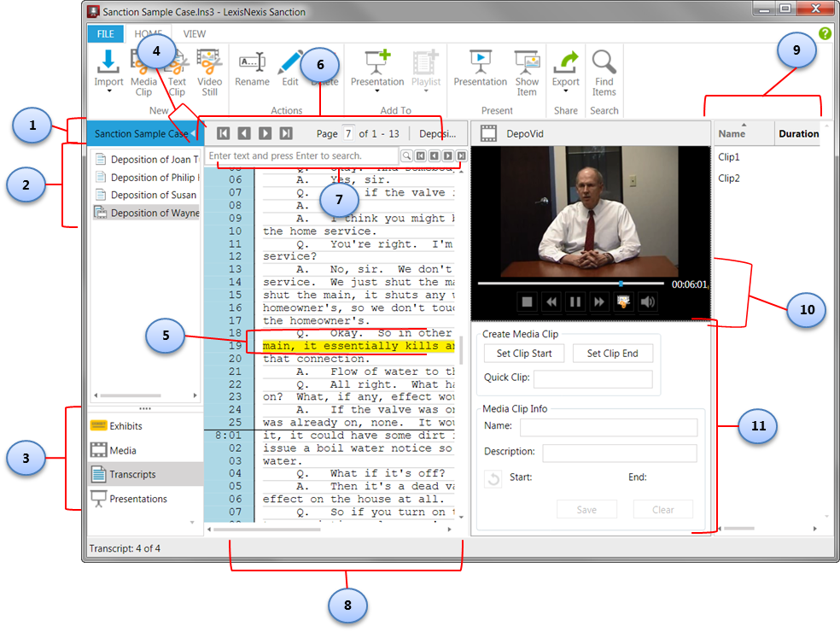Open the Exhibits navigation item
840x632 pixels.
[x=144, y=426]
